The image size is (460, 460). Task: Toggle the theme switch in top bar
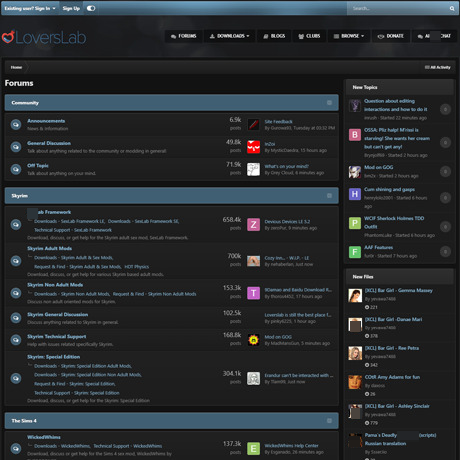pyautogui.click(x=91, y=8)
